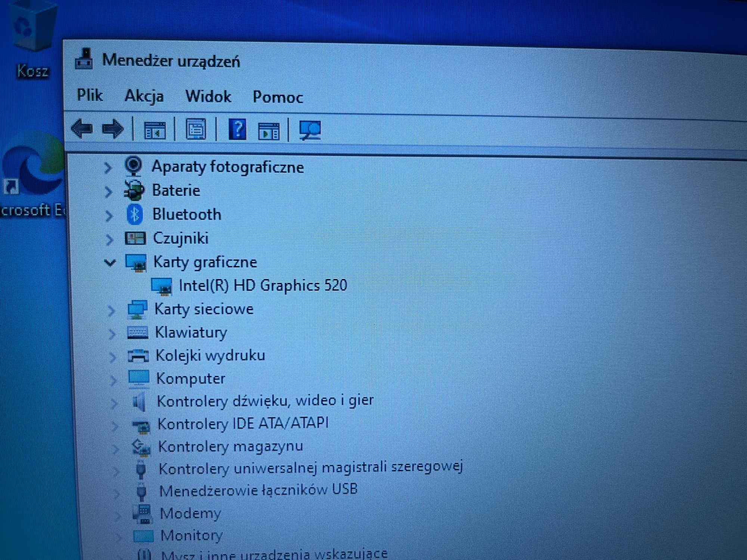Click the Scan for hardware changes icon
This screenshot has height=560, width=747.
tap(310, 131)
